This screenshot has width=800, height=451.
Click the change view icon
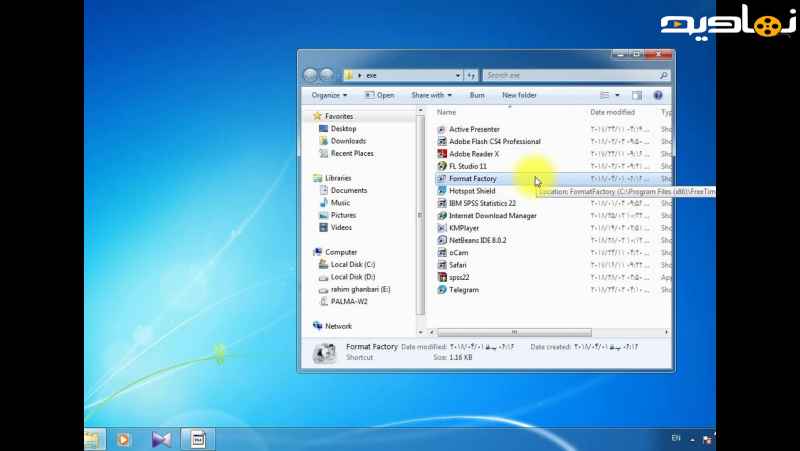(605, 95)
